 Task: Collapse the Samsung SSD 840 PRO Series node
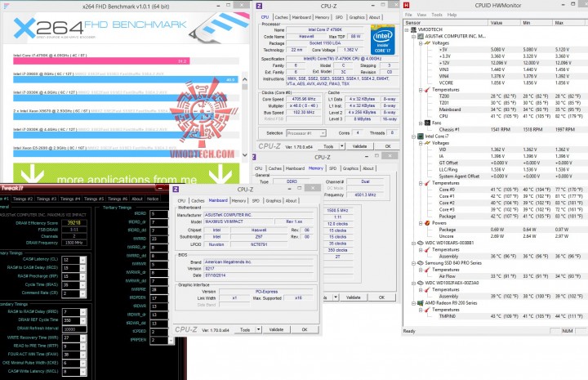pyautogui.click(x=413, y=263)
